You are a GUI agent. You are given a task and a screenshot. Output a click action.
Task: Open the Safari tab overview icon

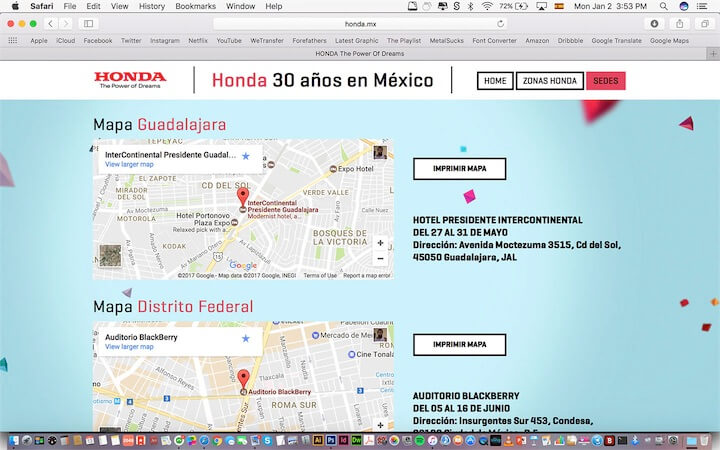(704, 23)
